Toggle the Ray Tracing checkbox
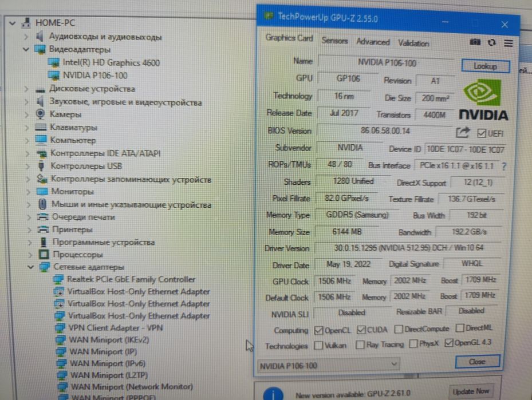The image size is (532, 400). pos(360,344)
